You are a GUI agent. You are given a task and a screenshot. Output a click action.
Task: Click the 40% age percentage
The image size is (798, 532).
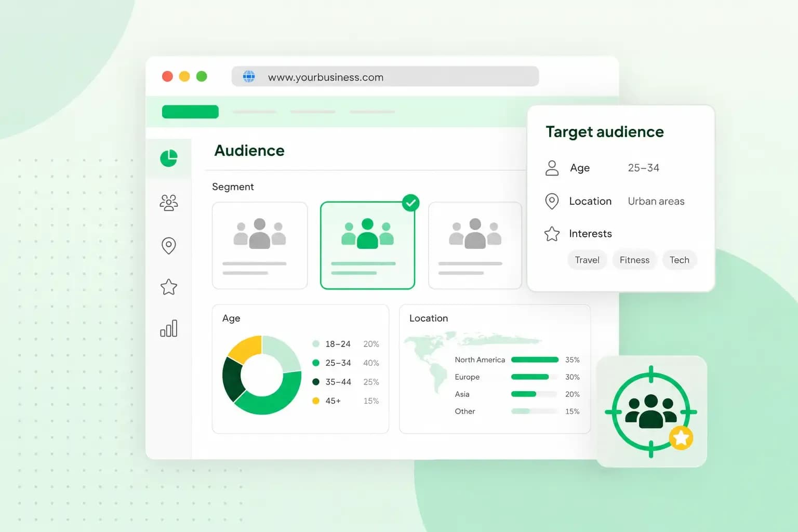371,363
